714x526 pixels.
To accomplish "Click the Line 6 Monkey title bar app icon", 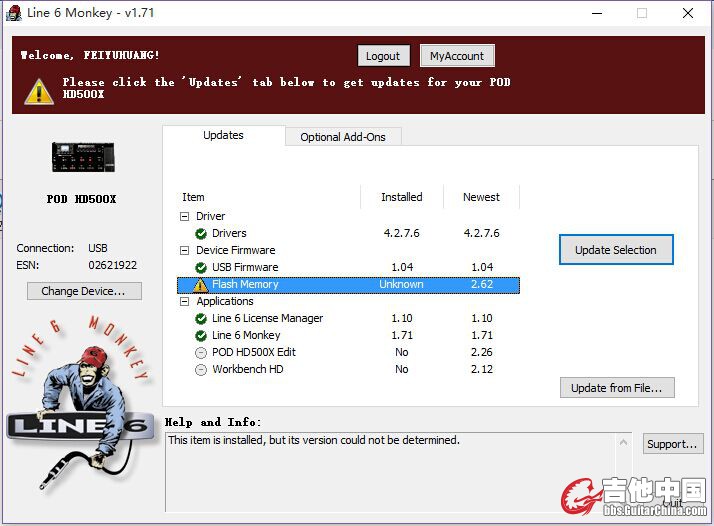I will 14,13.
